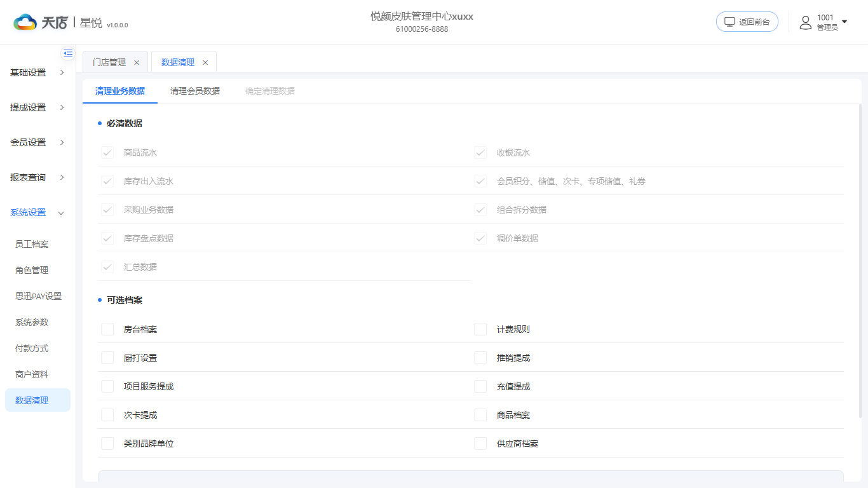The width and height of the screenshot is (868, 488).
Task: Open the 确定清理数据 tab
Action: tap(270, 91)
